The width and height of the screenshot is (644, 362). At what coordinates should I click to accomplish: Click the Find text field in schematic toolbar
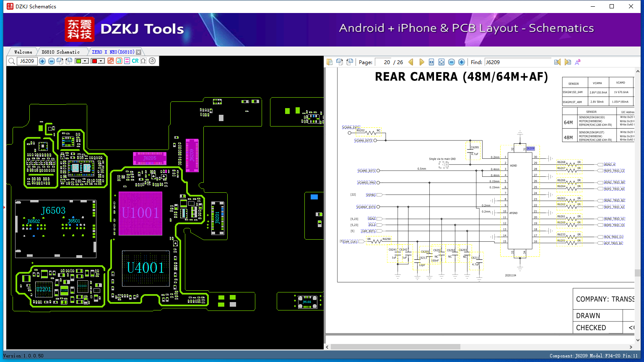(x=518, y=62)
